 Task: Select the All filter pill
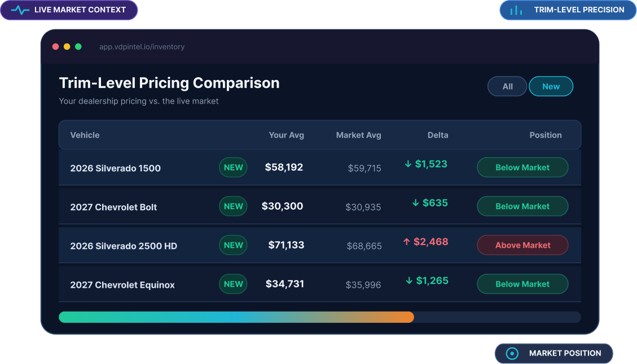point(507,86)
